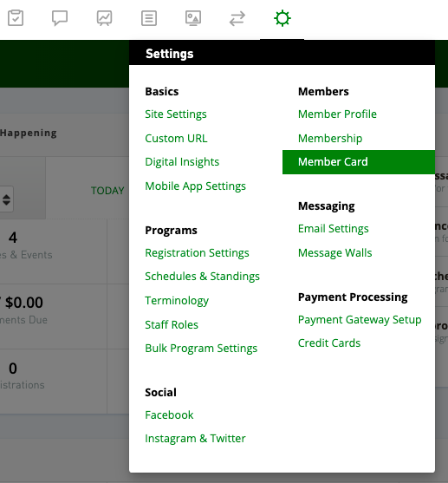Open Membership settings
Image resolution: width=448 pixels, height=483 pixels.
click(330, 138)
